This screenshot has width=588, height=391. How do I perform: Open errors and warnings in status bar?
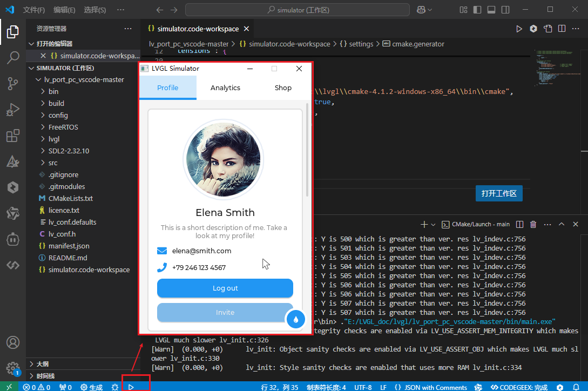click(37, 387)
